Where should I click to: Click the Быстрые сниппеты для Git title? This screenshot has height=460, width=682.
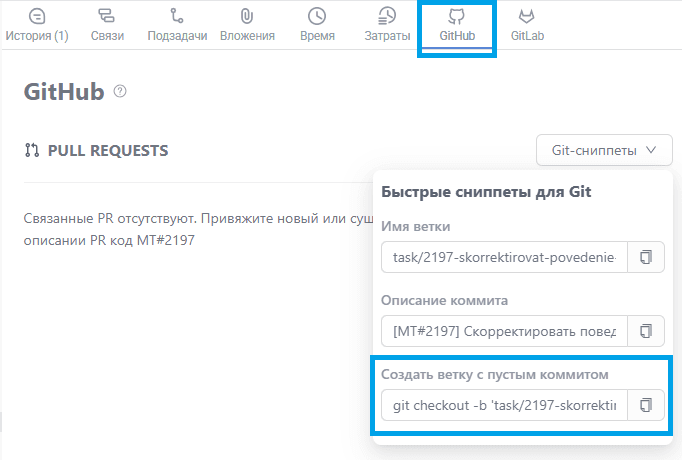point(486,192)
